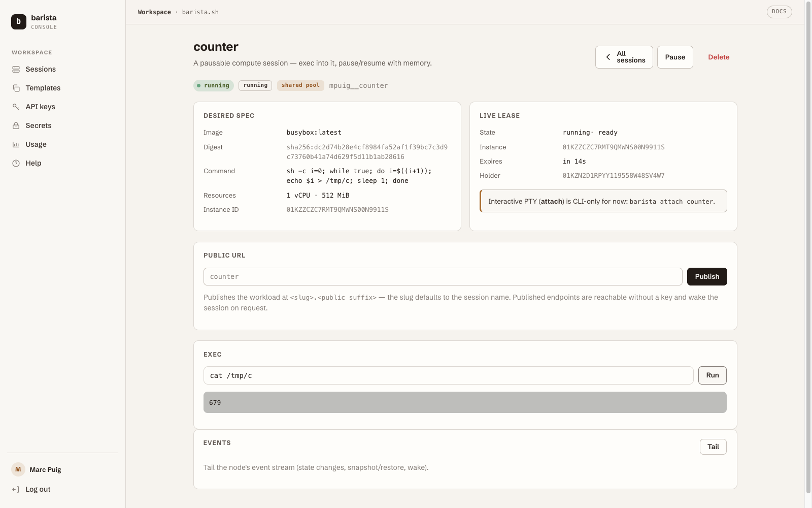Delete the counter session
Screen dimensions: 812x508
coord(719,57)
